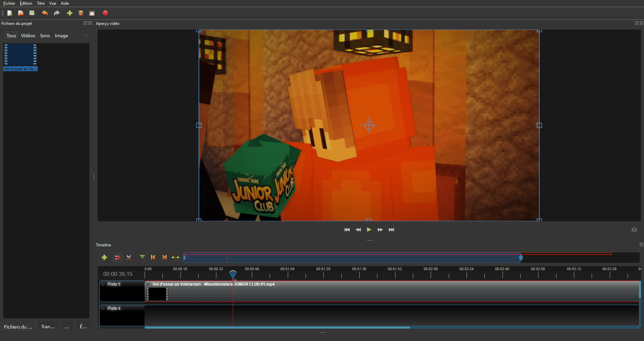Screen dimensions: 644x341
Task: Add a marker with the green triangle
Action: (x=142, y=257)
